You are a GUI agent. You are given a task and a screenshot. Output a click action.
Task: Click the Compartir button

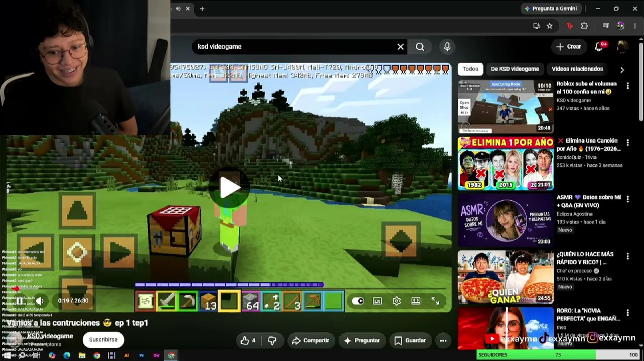click(x=311, y=340)
